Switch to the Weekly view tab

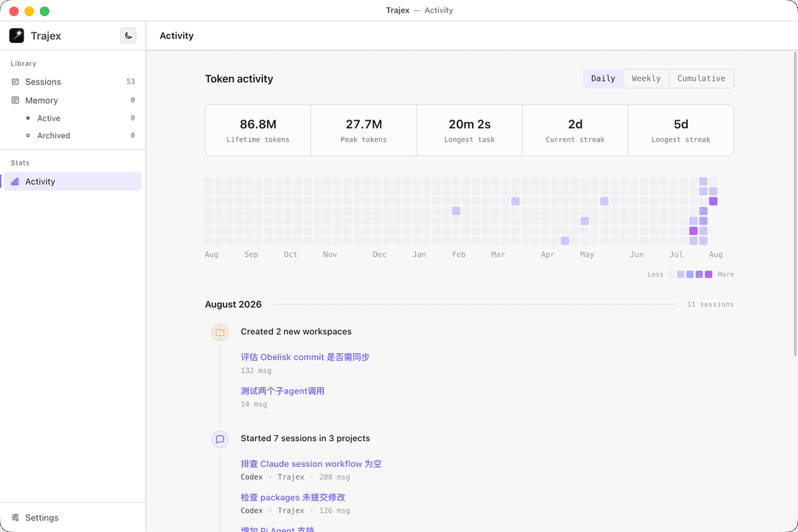tap(647, 78)
